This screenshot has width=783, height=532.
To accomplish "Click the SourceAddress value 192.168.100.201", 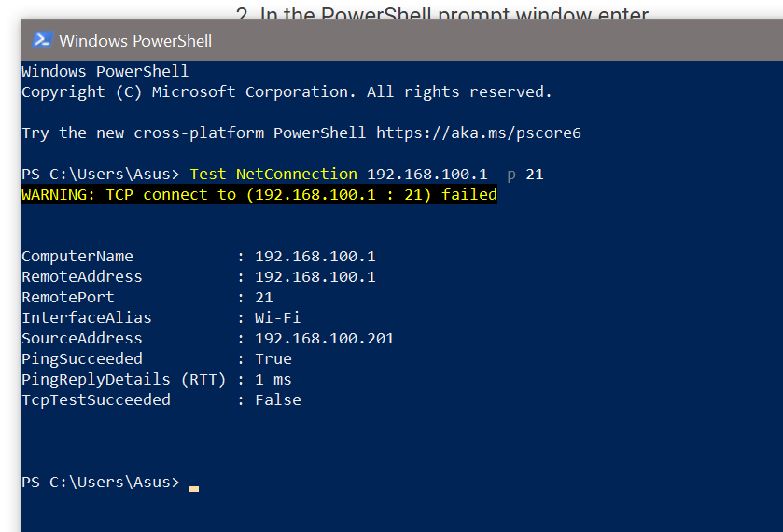I will tap(325, 338).
